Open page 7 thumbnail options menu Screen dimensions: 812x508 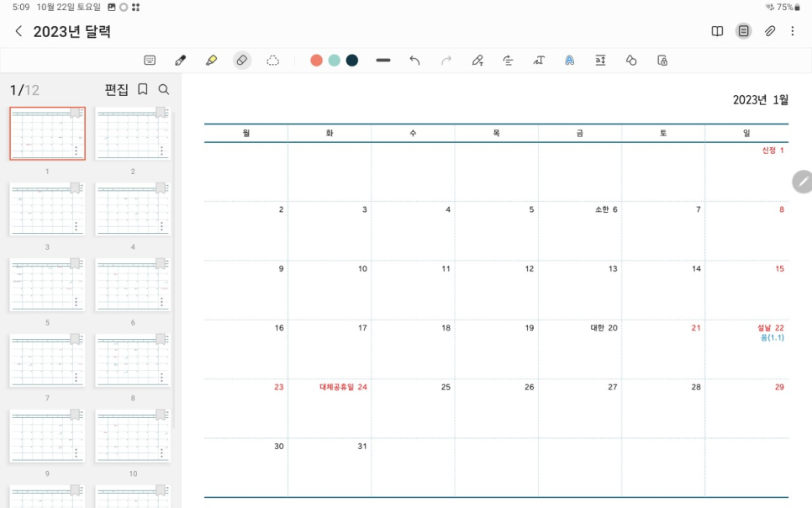(76, 378)
